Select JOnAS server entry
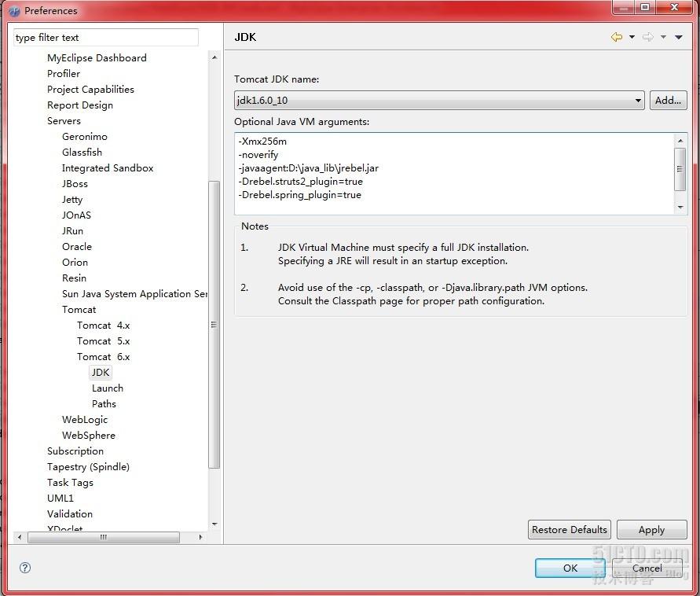Image resolution: width=700 pixels, height=596 pixels. (76, 215)
